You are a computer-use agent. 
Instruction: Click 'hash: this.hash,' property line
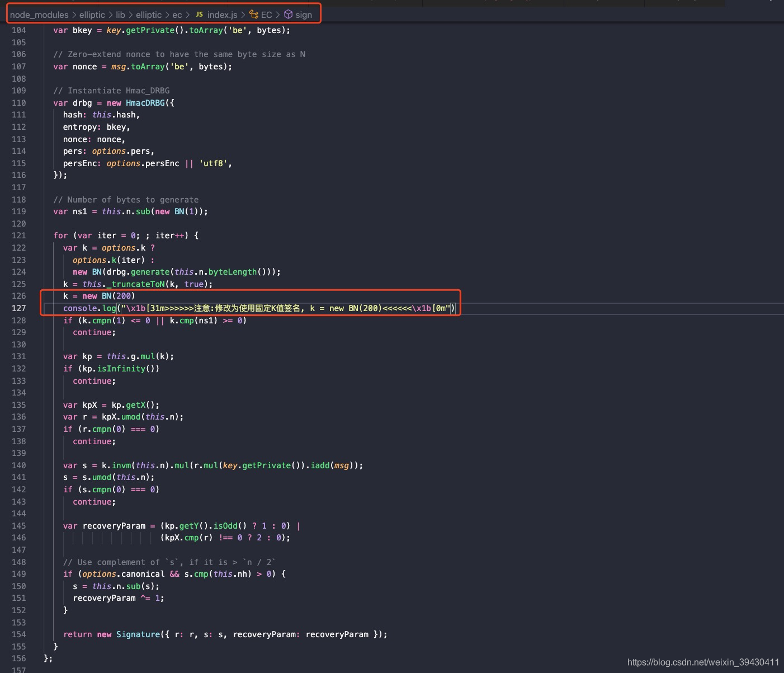click(101, 115)
